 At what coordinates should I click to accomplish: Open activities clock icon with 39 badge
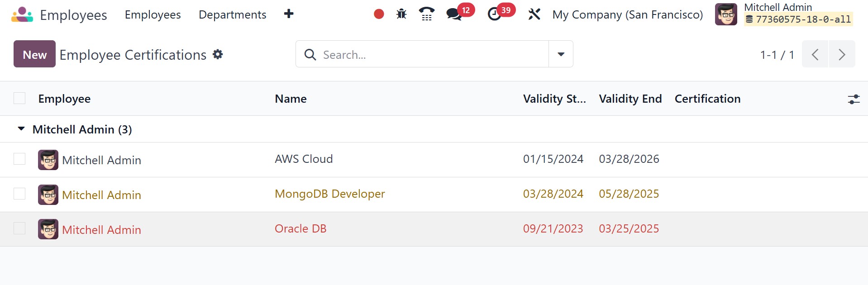[x=495, y=14]
